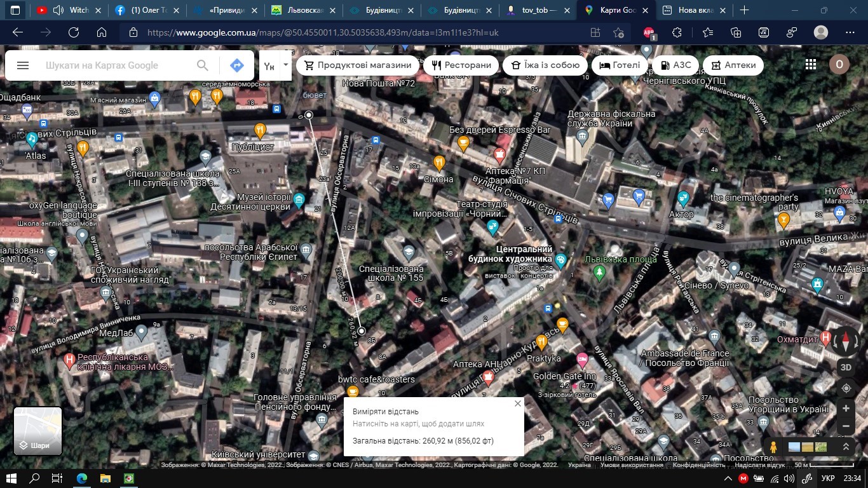Open the Google account avatar in Maps
Viewport: 868px width, 488px height.
click(839, 65)
